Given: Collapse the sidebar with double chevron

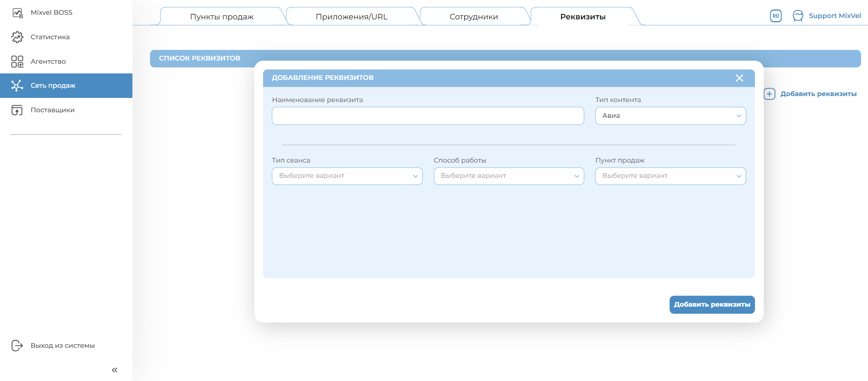Looking at the screenshot, I should tap(114, 370).
